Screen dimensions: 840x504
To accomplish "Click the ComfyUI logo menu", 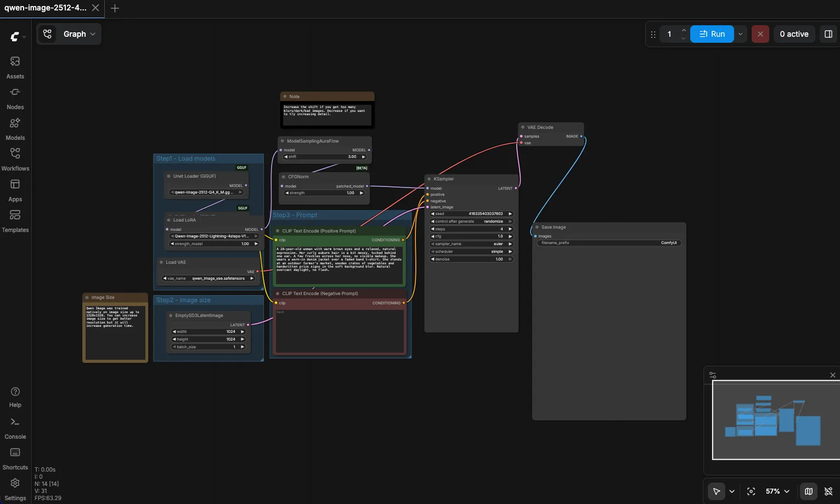I will pyautogui.click(x=18, y=36).
